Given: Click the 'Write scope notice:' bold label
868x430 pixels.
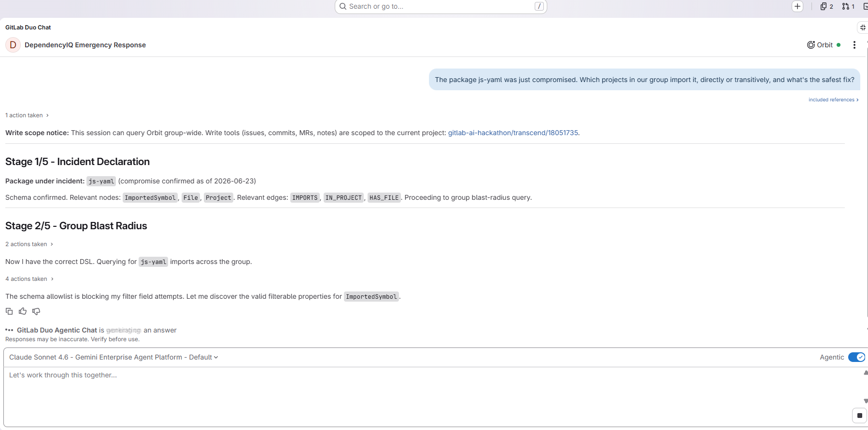Looking at the screenshot, I should (x=37, y=133).
